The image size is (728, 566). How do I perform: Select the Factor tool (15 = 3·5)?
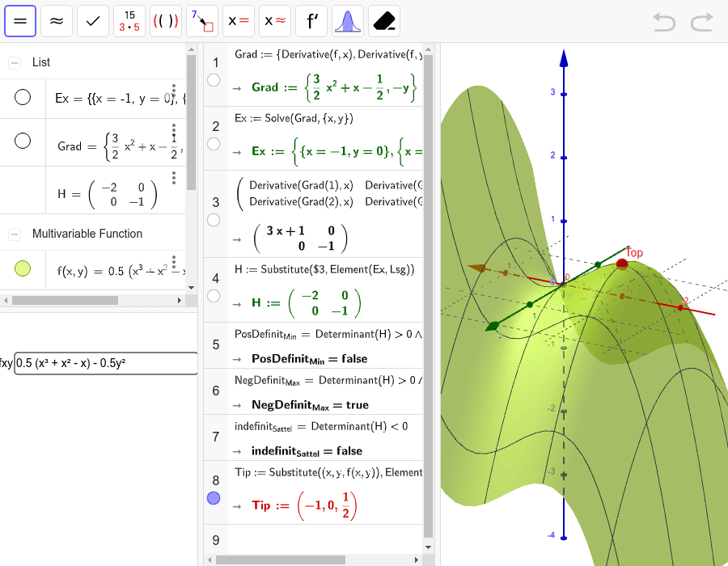tap(129, 21)
